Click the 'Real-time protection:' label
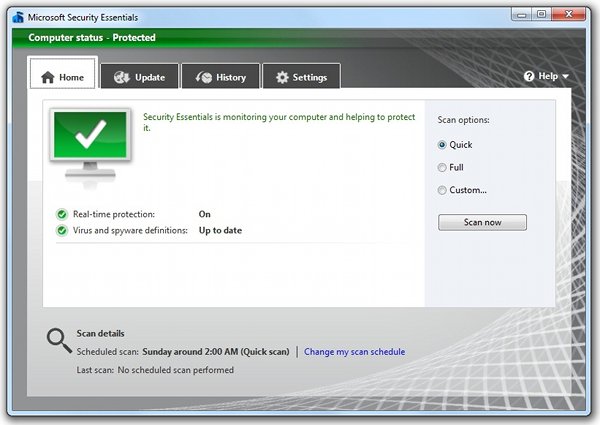The width and height of the screenshot is (600, 425). (114, 214)
